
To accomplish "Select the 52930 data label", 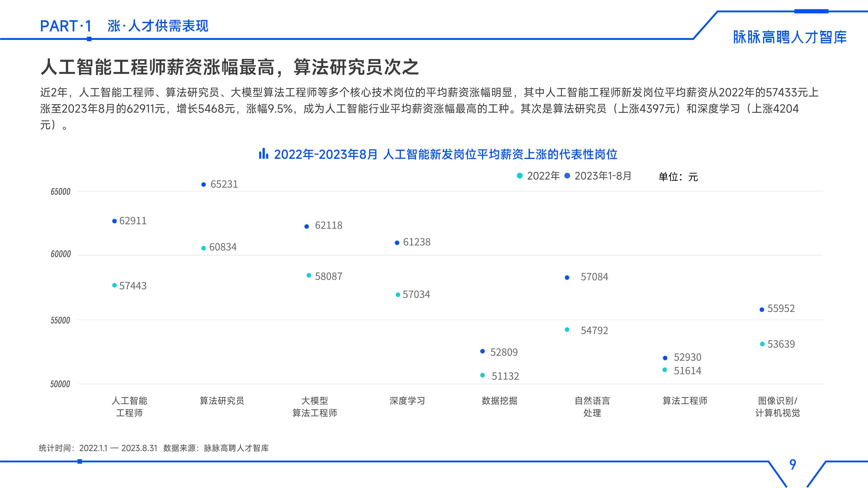I will coord(687,357).
